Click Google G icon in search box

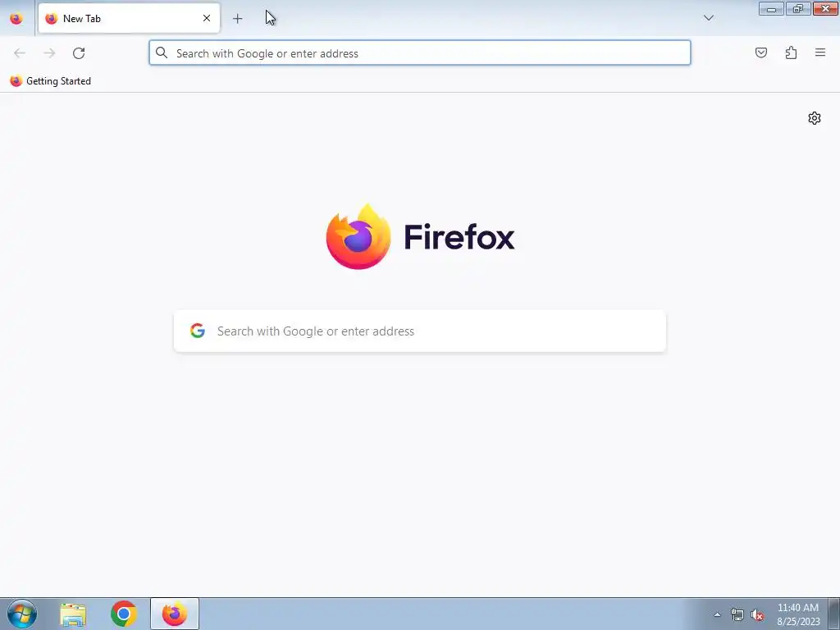click(x=198, y=331)
